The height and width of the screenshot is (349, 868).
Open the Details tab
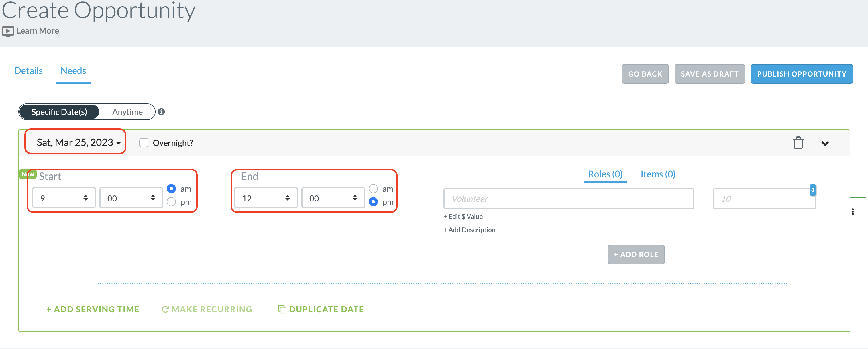29,71
